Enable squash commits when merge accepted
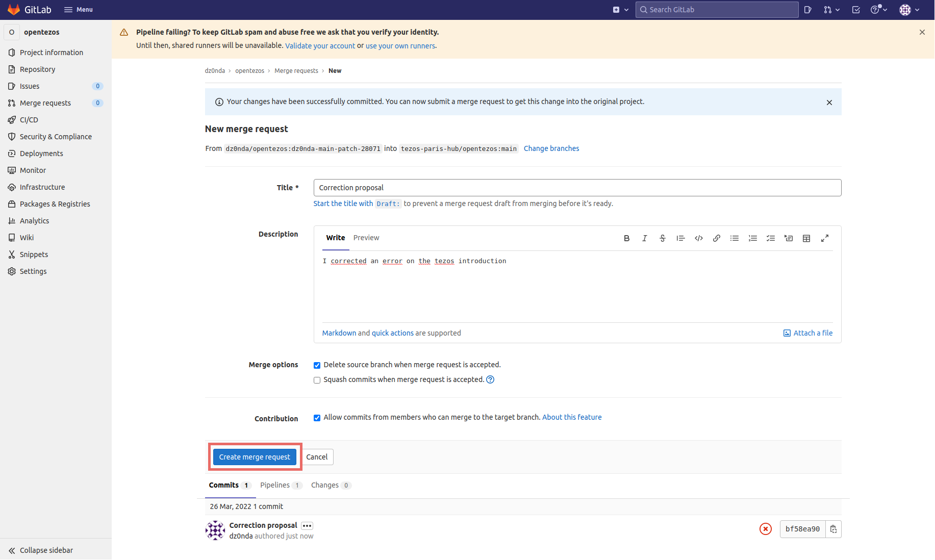 click(317, 380)
